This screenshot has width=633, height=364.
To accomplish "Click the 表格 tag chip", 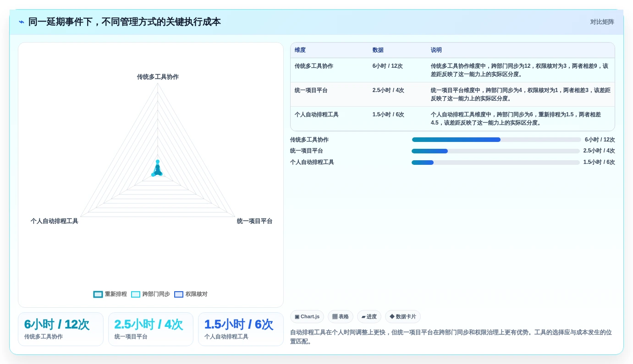I will pyautogui.click(x=341, y=317).
